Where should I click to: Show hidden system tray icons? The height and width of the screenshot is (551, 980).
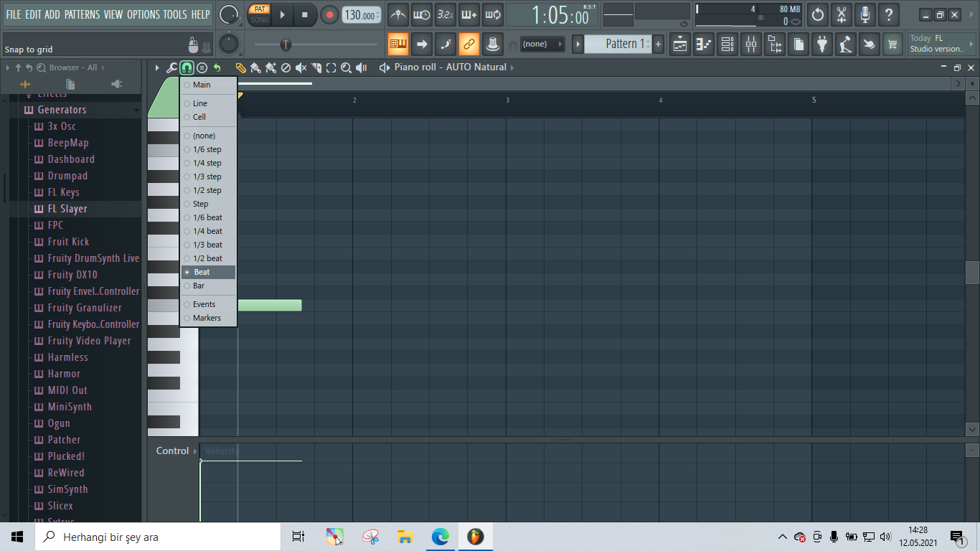pyautogui.click(x=783, y=537)
